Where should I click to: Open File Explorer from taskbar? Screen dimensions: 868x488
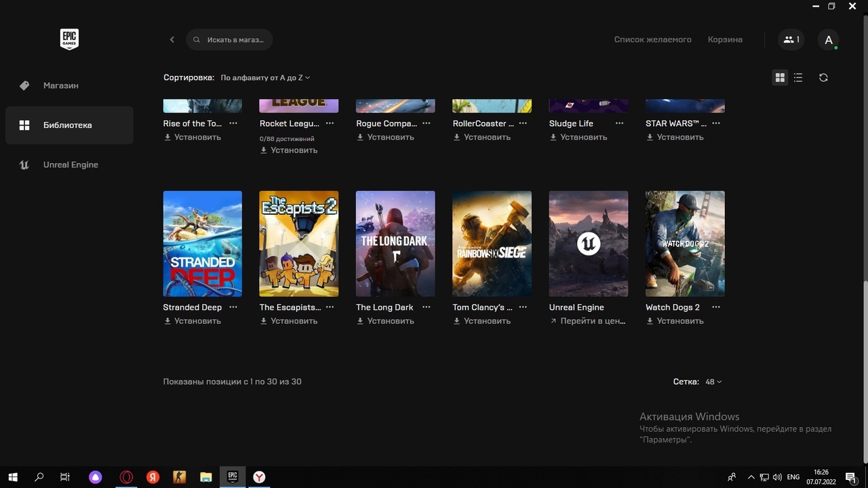[205, 477]
